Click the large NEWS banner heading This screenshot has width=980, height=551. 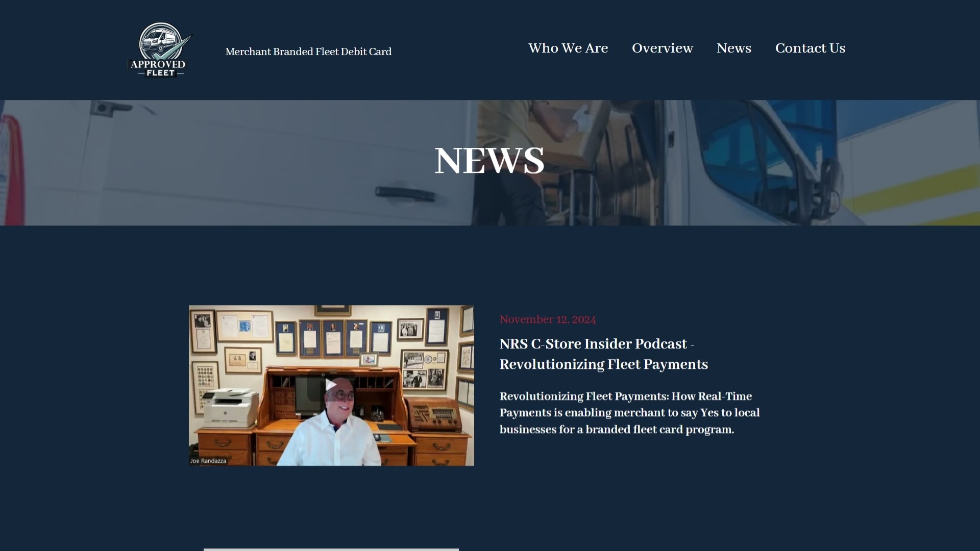coord(489,161)
